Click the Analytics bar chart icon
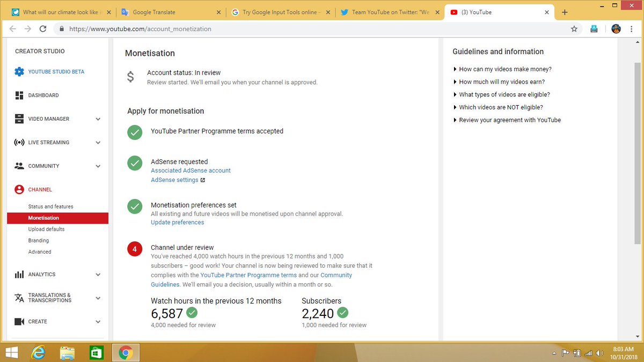Viewport: 644px width, 362px height. [19, 275]
